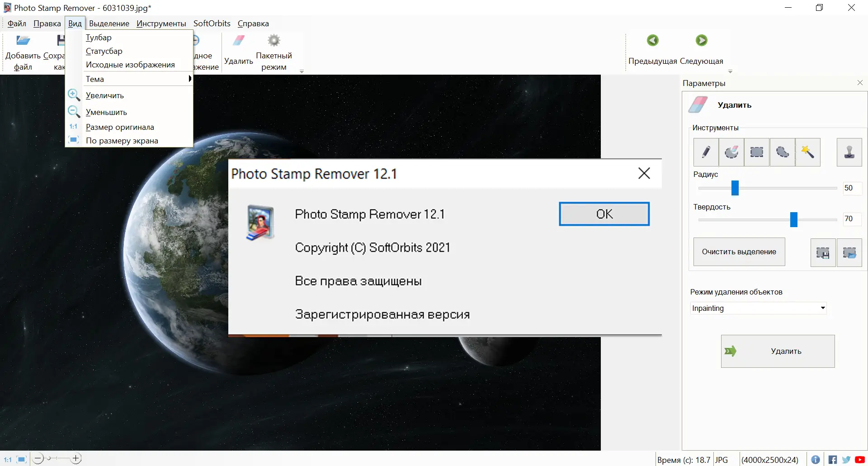
Task: Click the Очистить выделение button
Action: [739, 252]
